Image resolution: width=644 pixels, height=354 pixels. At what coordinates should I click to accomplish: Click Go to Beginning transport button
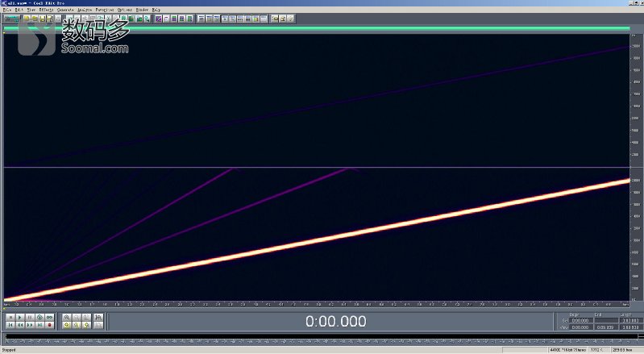coord(10,325)
